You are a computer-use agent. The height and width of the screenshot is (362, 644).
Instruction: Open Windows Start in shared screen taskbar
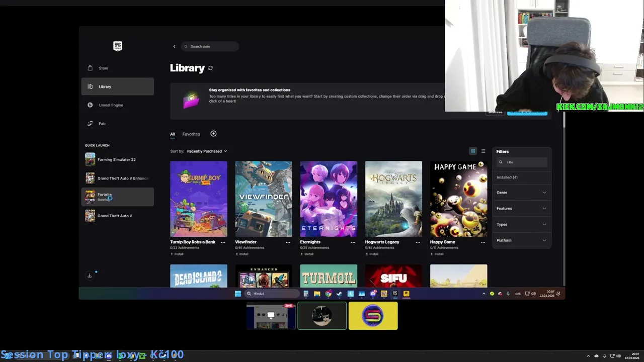tap(238, 294)
